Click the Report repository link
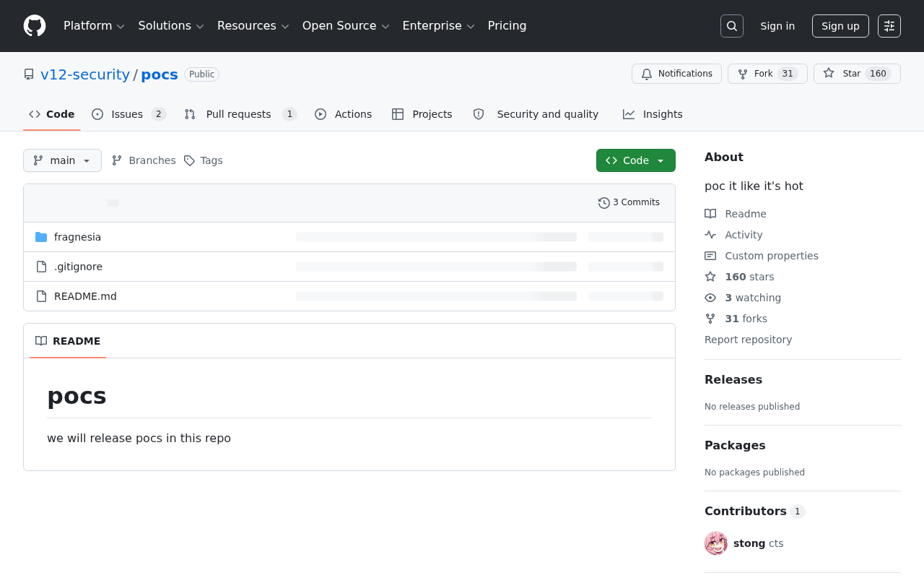 (x=748, y=340)
